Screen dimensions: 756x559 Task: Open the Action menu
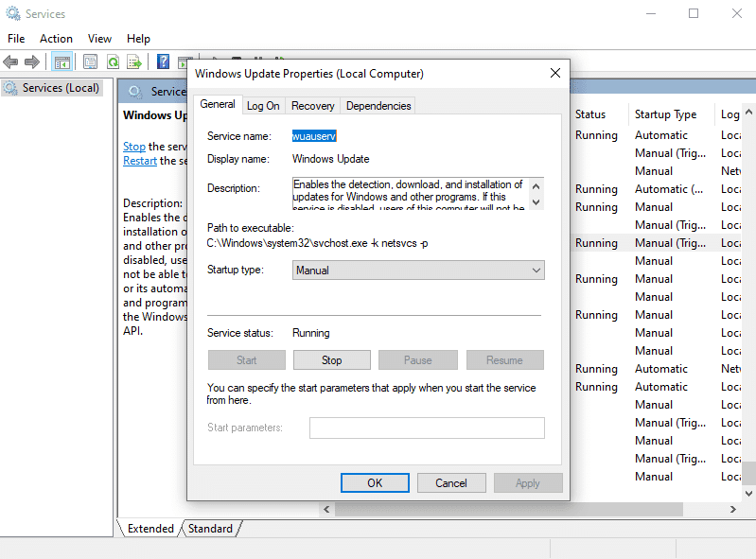(x=56, y=39)
